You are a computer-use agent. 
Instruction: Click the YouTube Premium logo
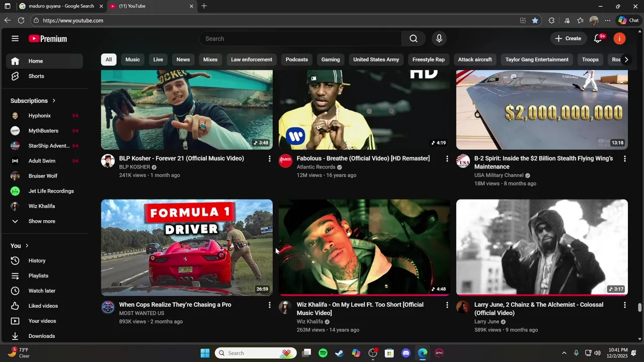click(48, 39)
